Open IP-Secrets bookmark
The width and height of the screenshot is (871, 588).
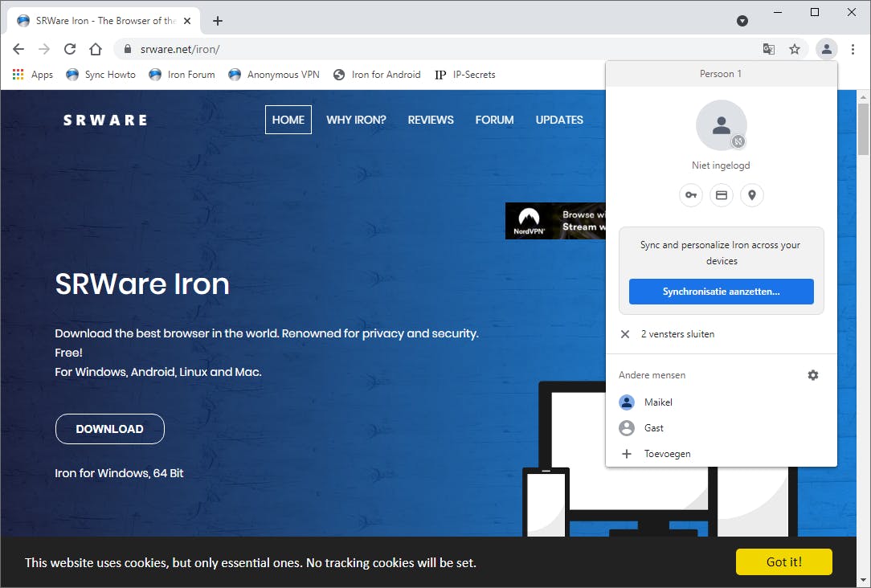pyautogui.click(x=465, y=75)
